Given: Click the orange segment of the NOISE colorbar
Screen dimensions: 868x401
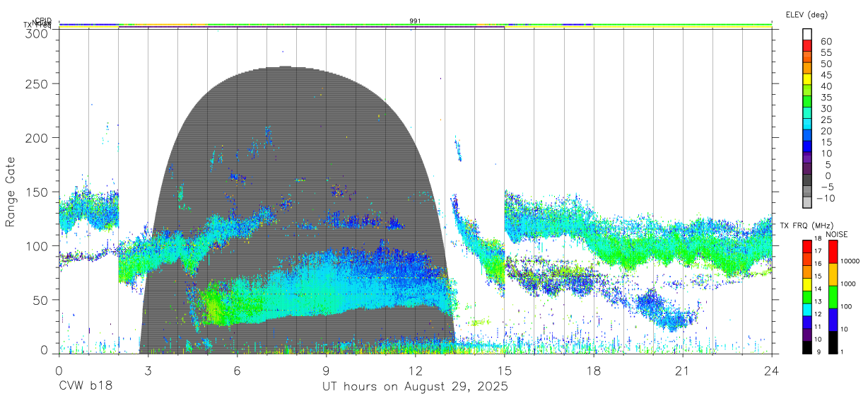Looking at the screenshot, I should point(832,274).
